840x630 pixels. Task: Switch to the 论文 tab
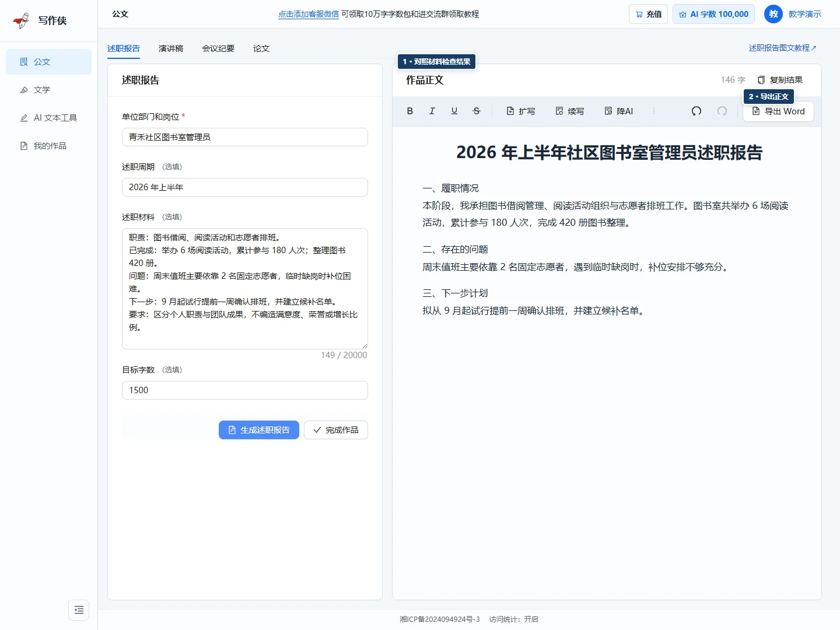[x=261, y=48]
